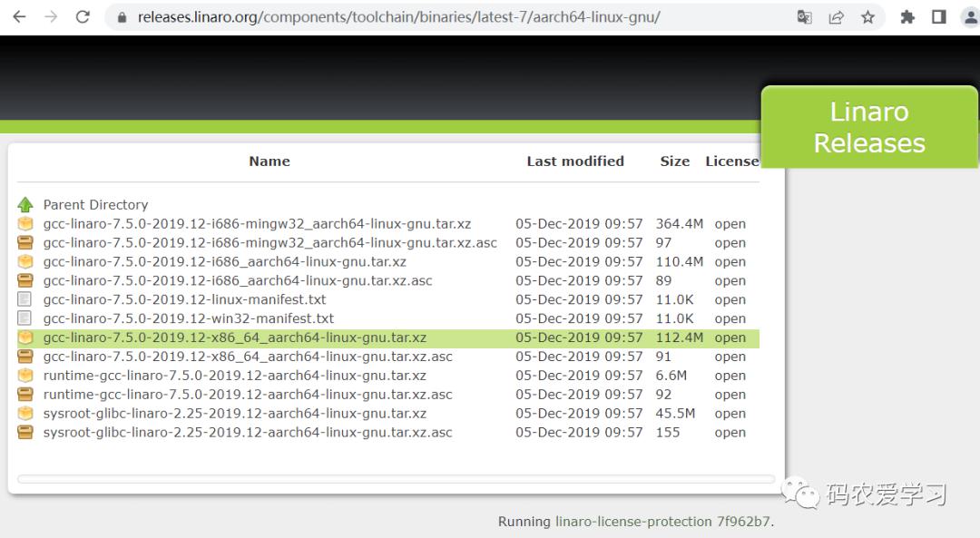Screen dimensions: 980x538
Task: Sort listing by Size column header
Action: coord(675,161)
